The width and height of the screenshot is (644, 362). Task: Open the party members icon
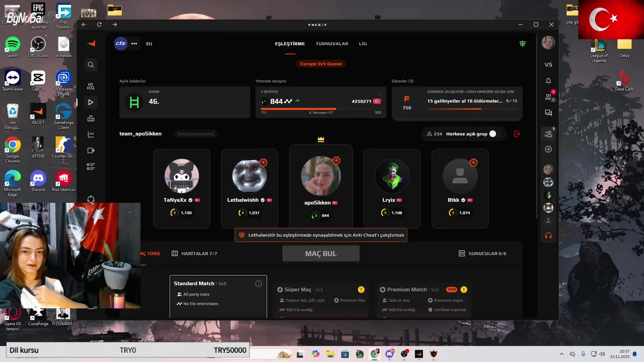point(548,134)
